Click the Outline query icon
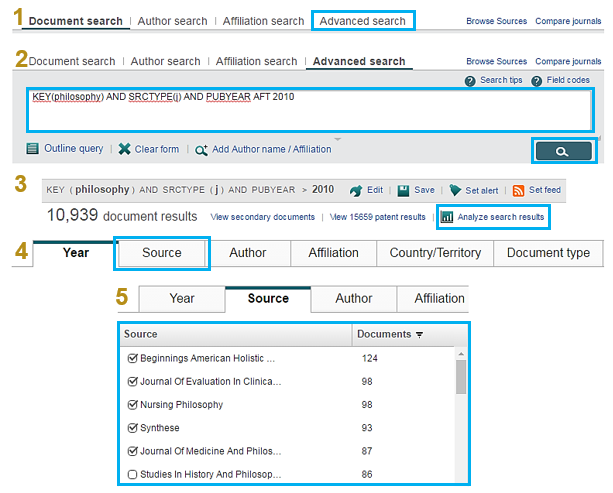The image size is (613, 493). [33, 149]
